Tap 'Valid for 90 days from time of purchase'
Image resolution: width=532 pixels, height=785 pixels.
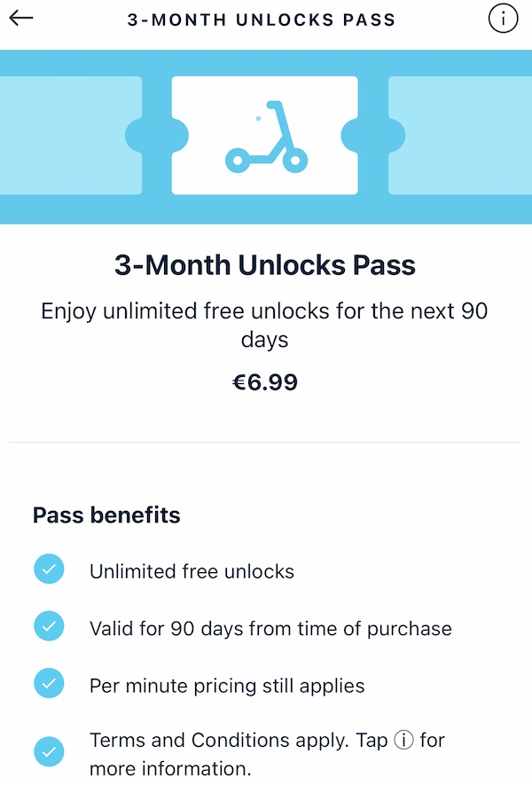tap(270, 629)
